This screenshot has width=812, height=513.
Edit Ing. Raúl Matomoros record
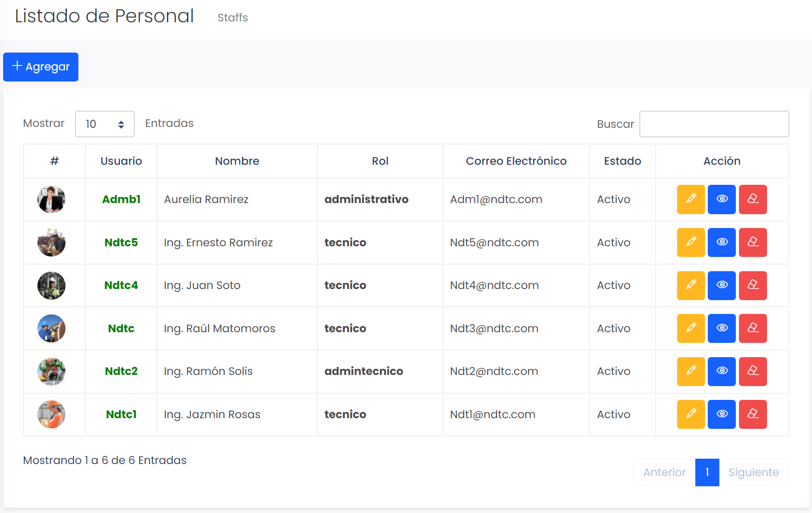690,328
